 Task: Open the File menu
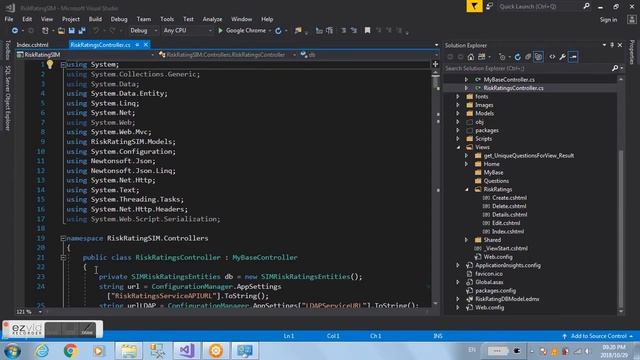tap(9, 19)
